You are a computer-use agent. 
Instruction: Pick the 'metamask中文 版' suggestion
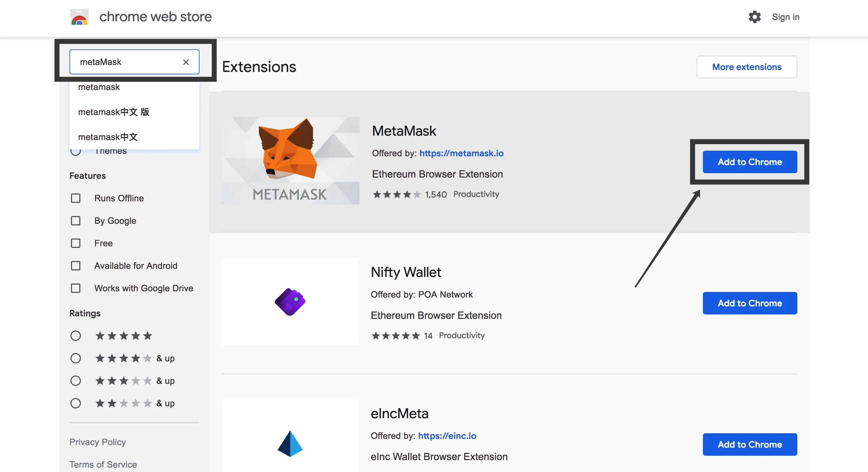[114, 112]
